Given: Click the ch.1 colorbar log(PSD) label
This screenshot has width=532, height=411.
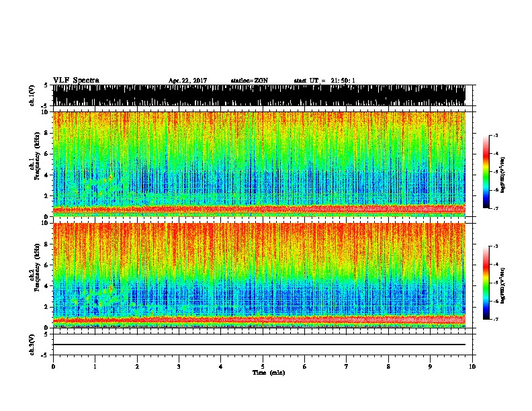Looking at the screenshot, I should (502, 175).
